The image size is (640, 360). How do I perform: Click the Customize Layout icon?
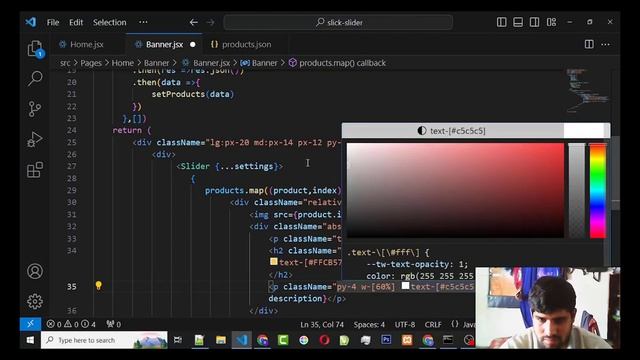[x=551, y=22]
